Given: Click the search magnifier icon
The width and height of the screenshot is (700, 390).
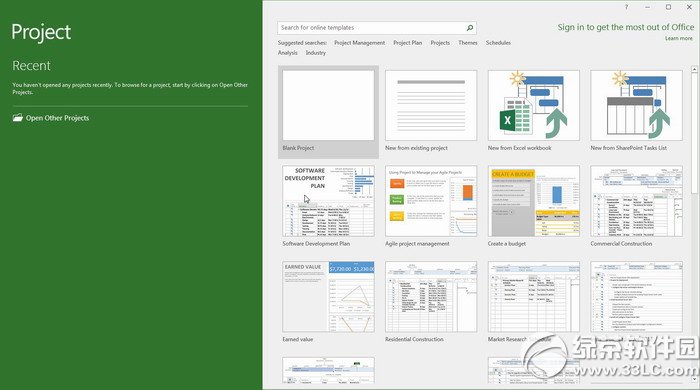Looking at the screenshot, I should 470,28.
